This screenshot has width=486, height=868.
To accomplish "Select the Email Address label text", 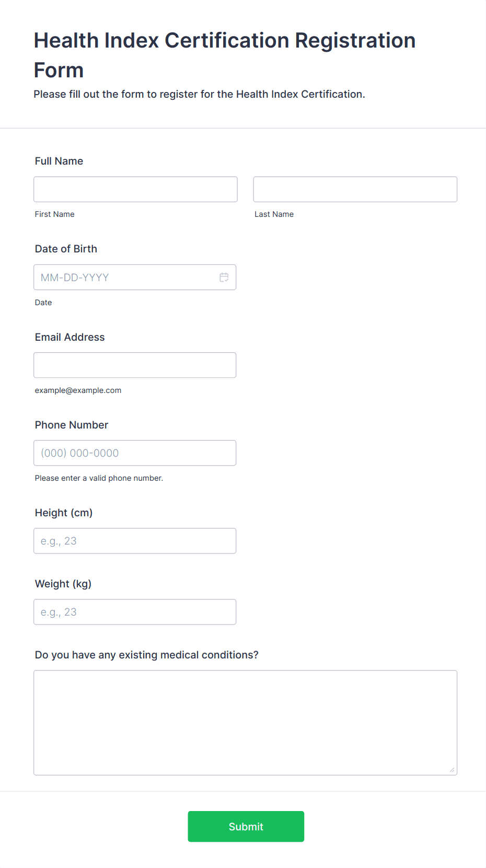I will click(70, 337).
